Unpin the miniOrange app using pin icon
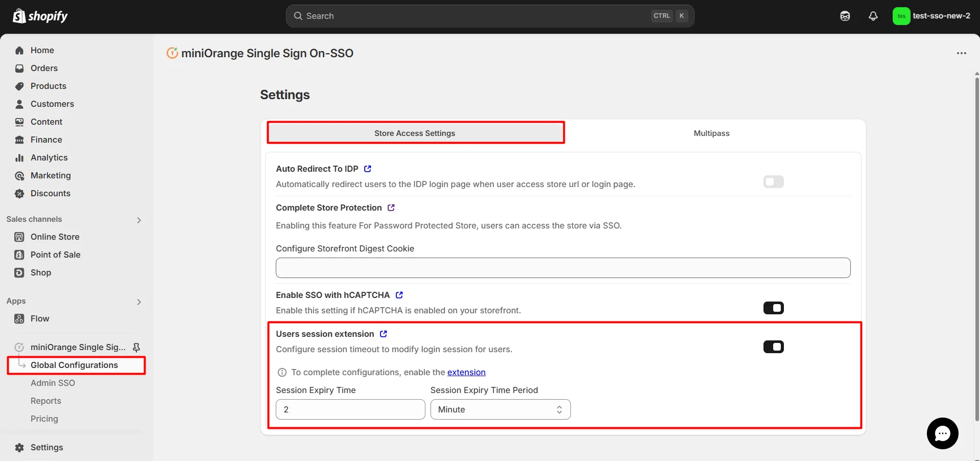 [136, 348]
